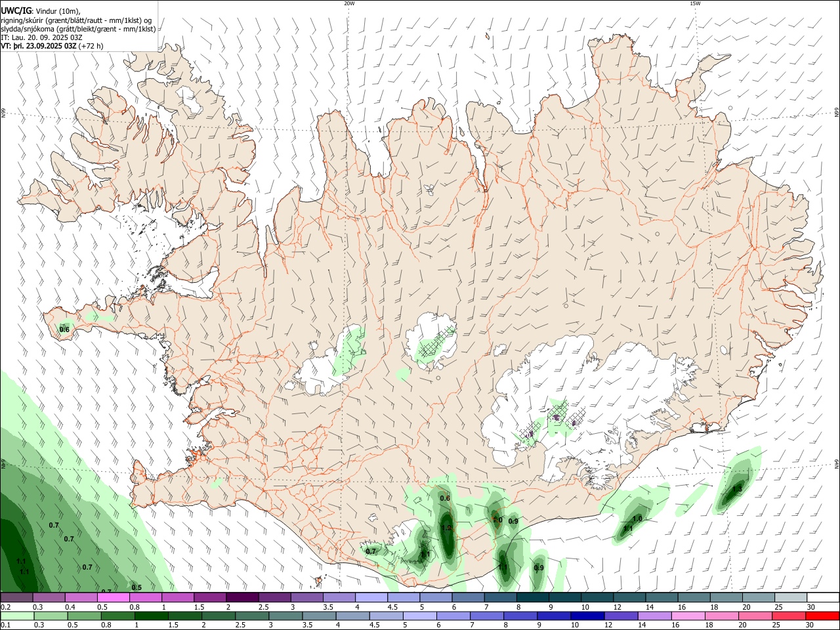
Task: Click the cross-hatched area on Hofsjökull glacier
Action: click(436, 342)
